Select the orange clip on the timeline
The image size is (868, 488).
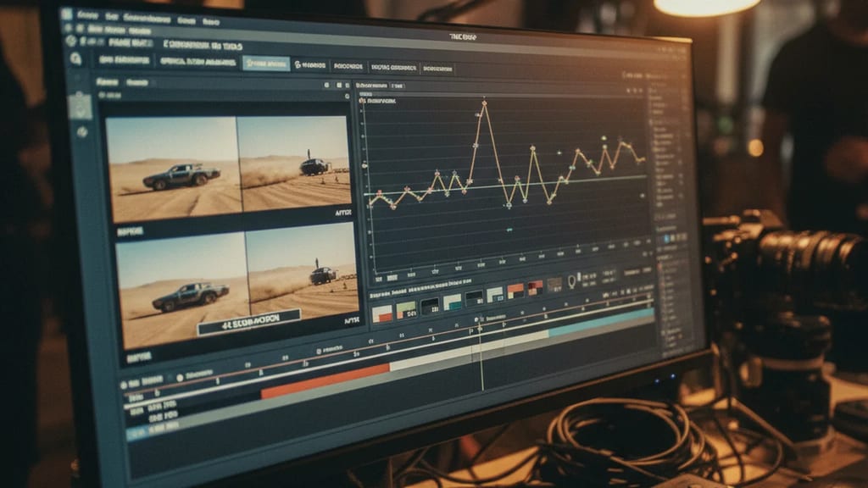click(x=325, y=380)
